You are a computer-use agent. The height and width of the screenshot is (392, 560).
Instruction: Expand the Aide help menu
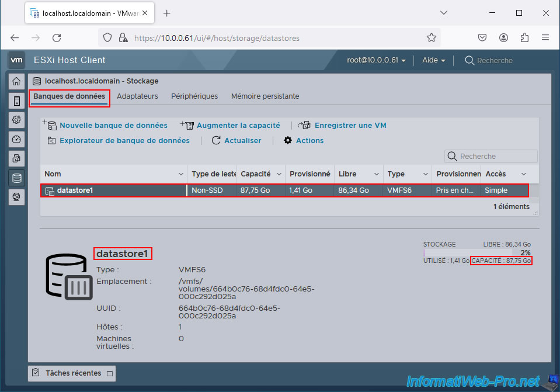point(433,61)
